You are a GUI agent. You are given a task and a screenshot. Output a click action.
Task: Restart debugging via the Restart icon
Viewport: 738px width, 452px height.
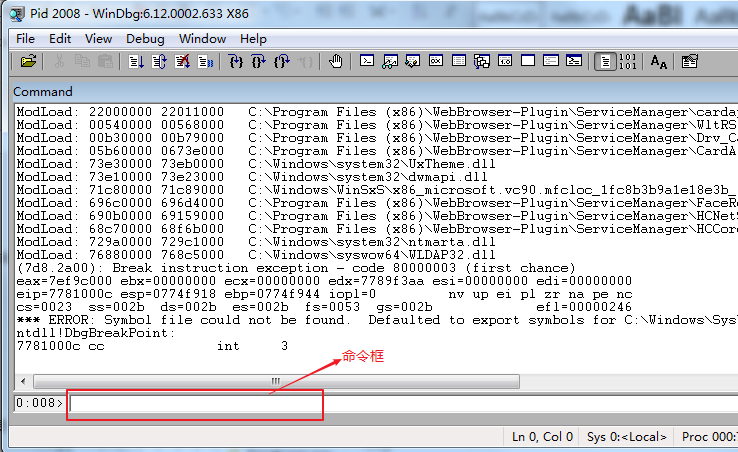pyautogui.click(x=159, y=61)
